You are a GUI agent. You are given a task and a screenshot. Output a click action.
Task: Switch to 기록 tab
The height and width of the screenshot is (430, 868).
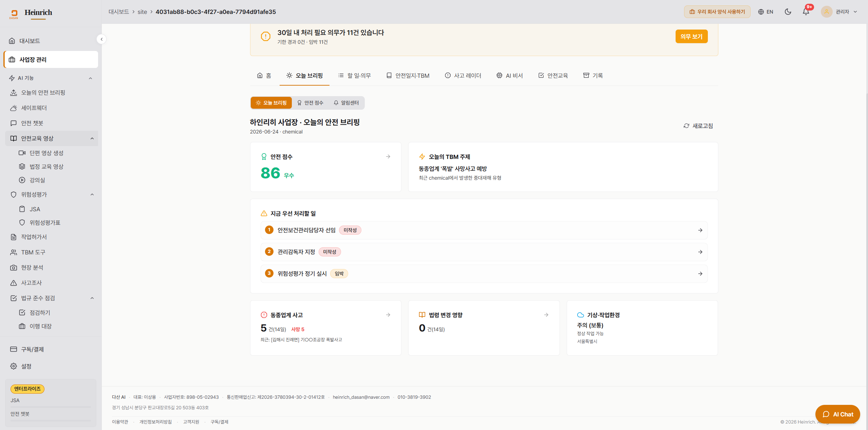coord(593,75)
